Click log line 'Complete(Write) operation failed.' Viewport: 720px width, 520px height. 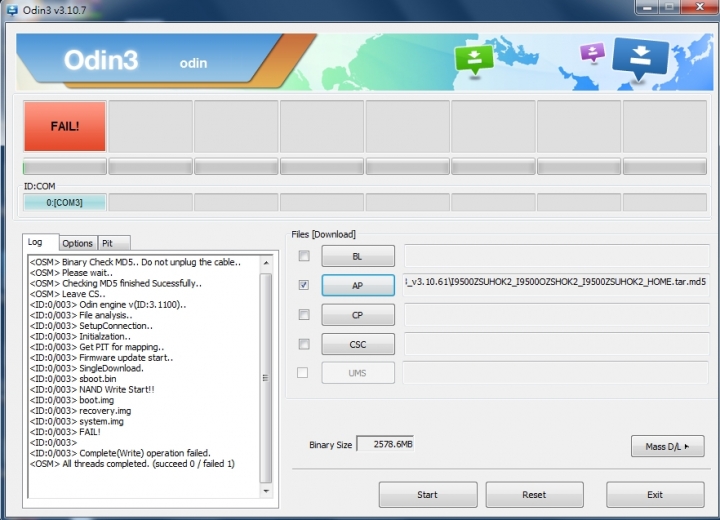(120, 453)
